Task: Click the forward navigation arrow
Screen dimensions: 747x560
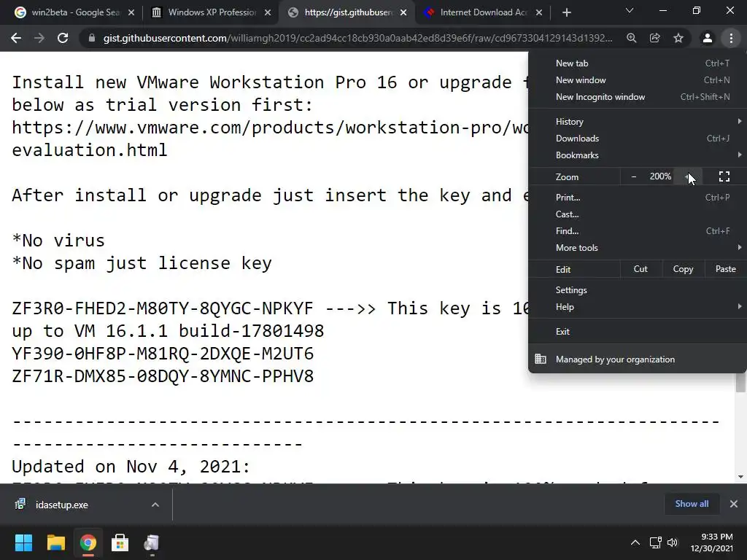Action: tap(39, 38)
